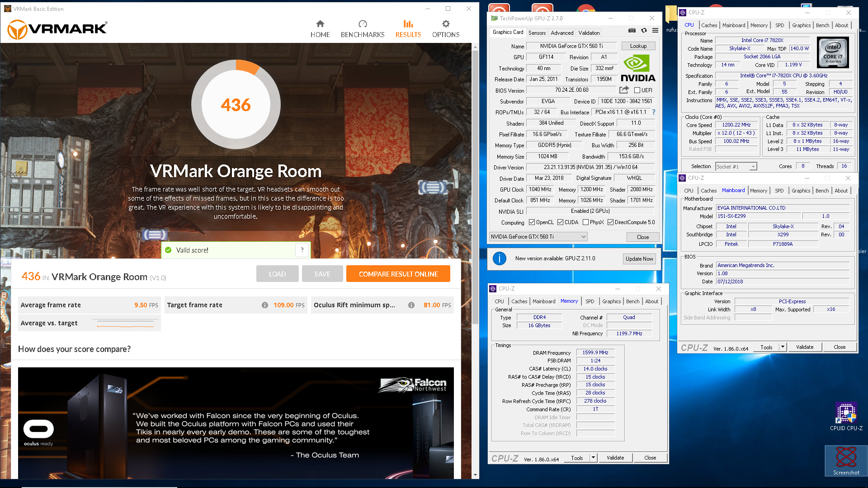
Task: Toggle the UEFI checkbox in GPU-Z
Action: click(637, 90)
